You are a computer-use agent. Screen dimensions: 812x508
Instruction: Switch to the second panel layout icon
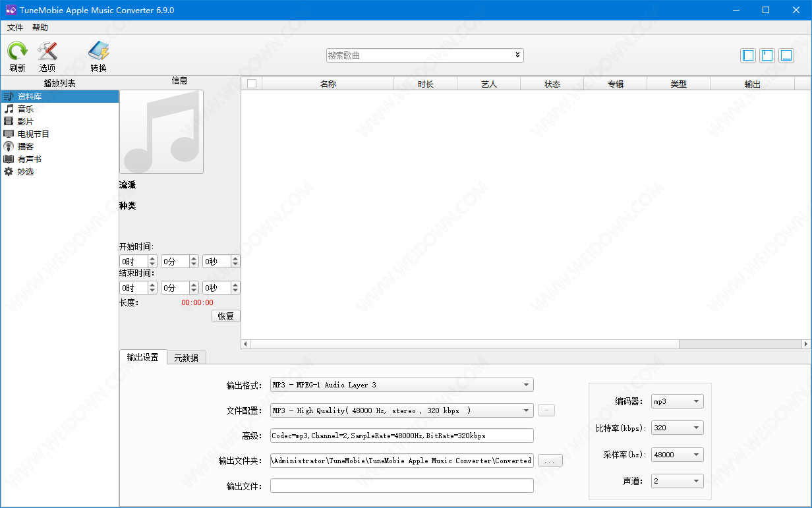[x=767, y=55]
